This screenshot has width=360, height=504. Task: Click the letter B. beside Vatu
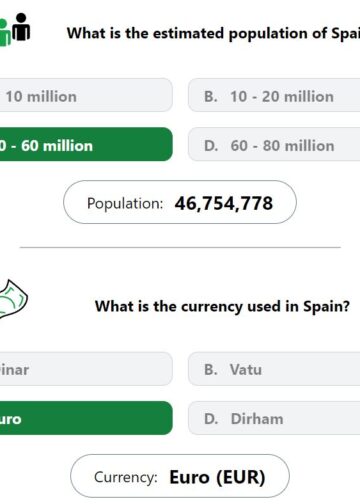tap(211, 370)
